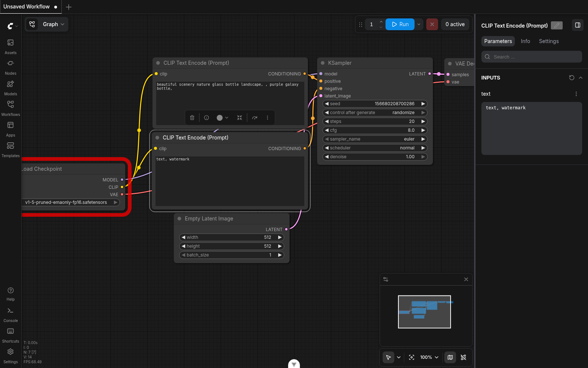Click the Search field in the Parameters panel
This screenshot has width=588, height=368.
531,57
